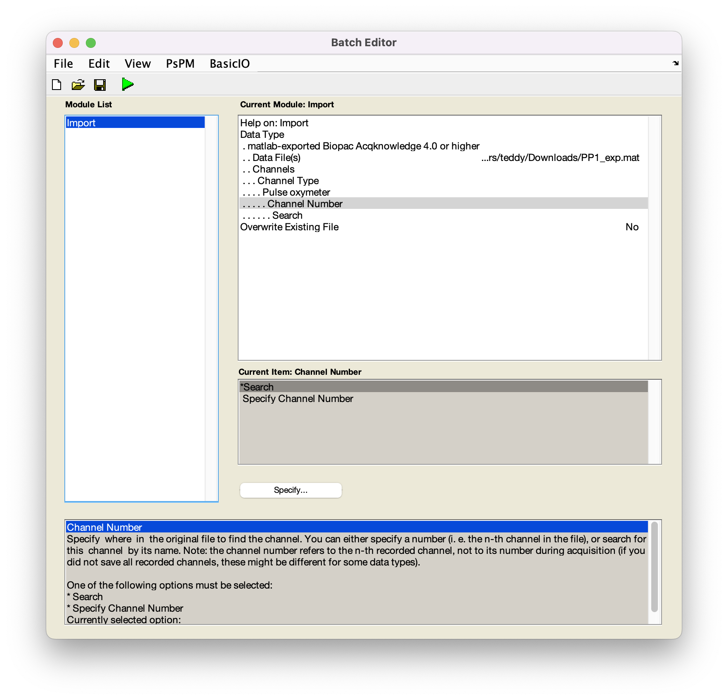
Task: Open the View menu
Action: click(x=137, y=63)
